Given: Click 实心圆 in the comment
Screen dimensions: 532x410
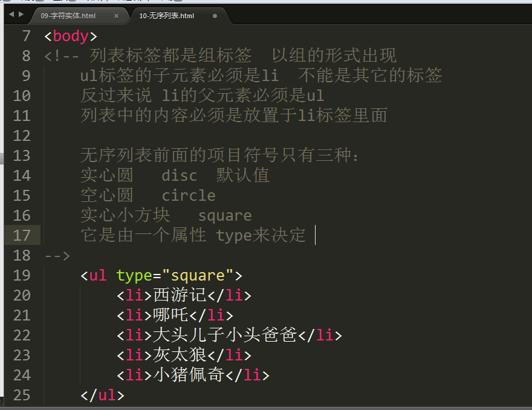Looking at the screenshot, I should [107, 175].
